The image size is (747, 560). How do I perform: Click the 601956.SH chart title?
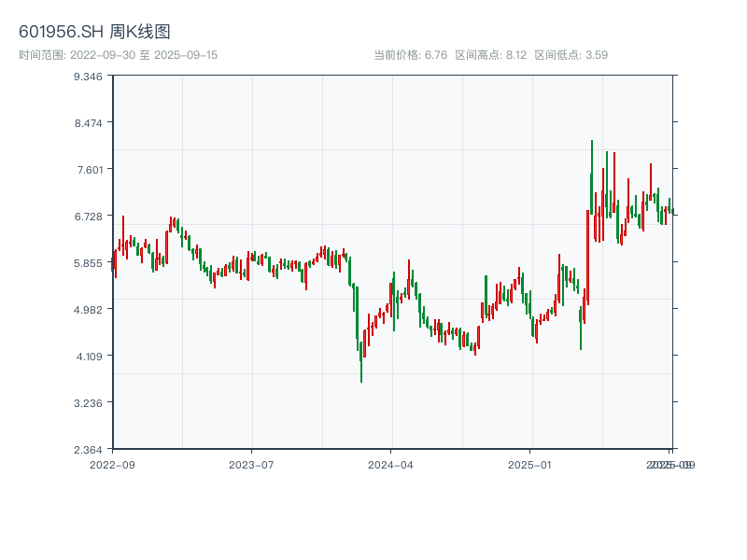(x=94, y=33)
